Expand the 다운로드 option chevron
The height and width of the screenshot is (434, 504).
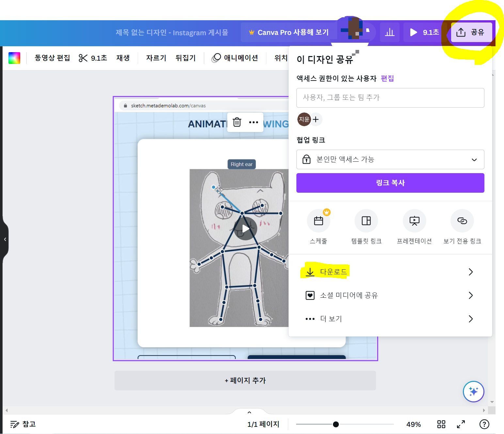point(470,272)
